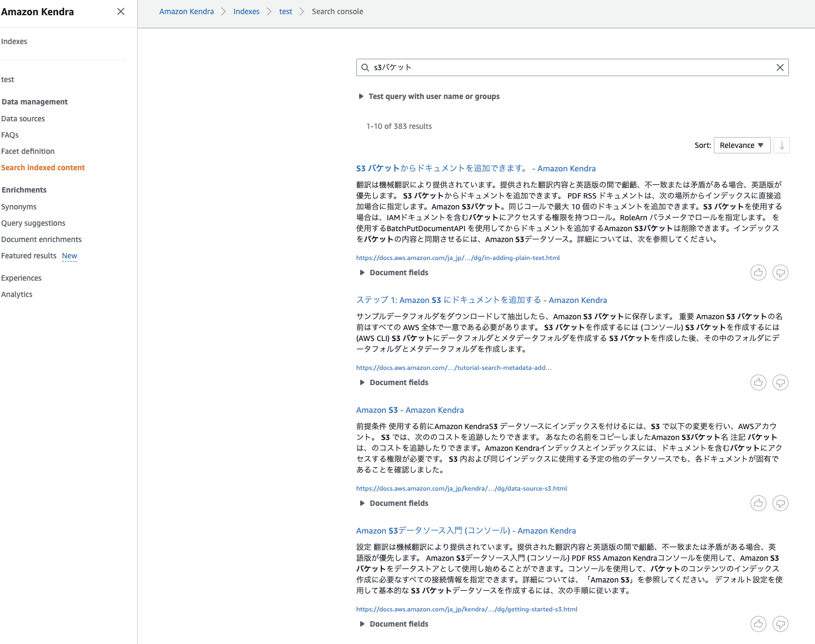815x644 pixels.
Task: Give thumbs up on the first result
Action: pos(758,273)
